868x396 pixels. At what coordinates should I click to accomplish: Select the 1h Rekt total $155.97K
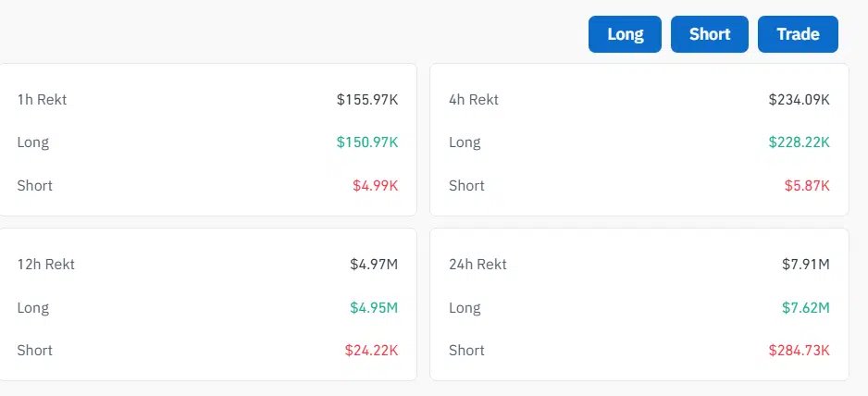(x=367, y=100)
